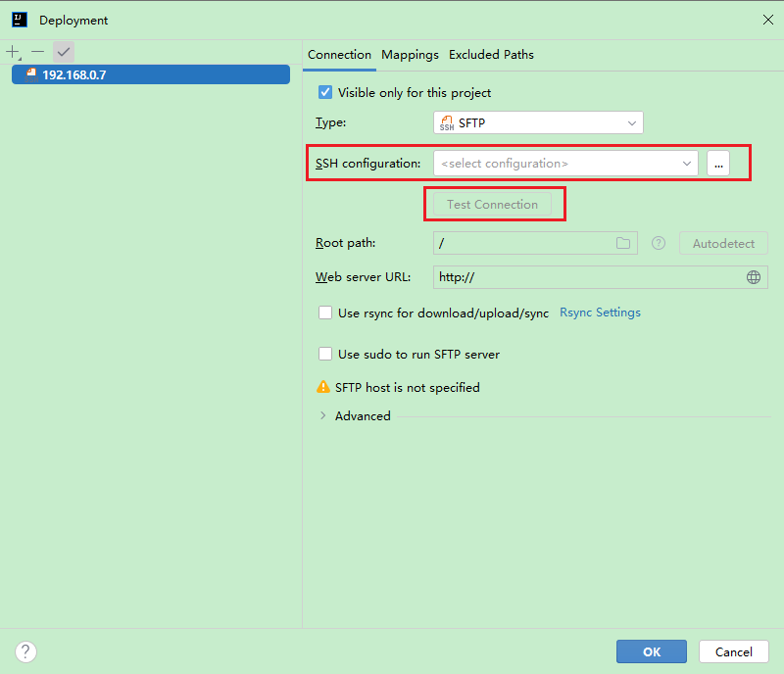
Task: Close the Deployment dialog window
Action: click(767, 20)
